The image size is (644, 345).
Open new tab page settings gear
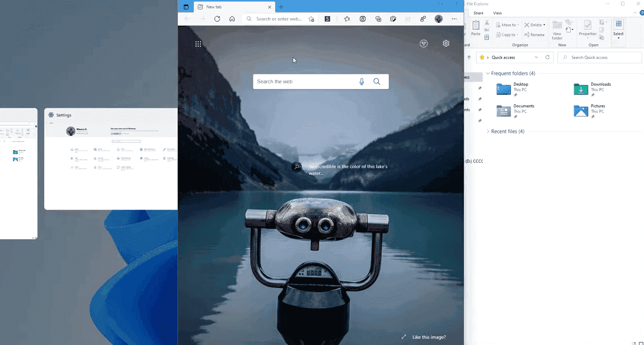[x=446, y=44]
